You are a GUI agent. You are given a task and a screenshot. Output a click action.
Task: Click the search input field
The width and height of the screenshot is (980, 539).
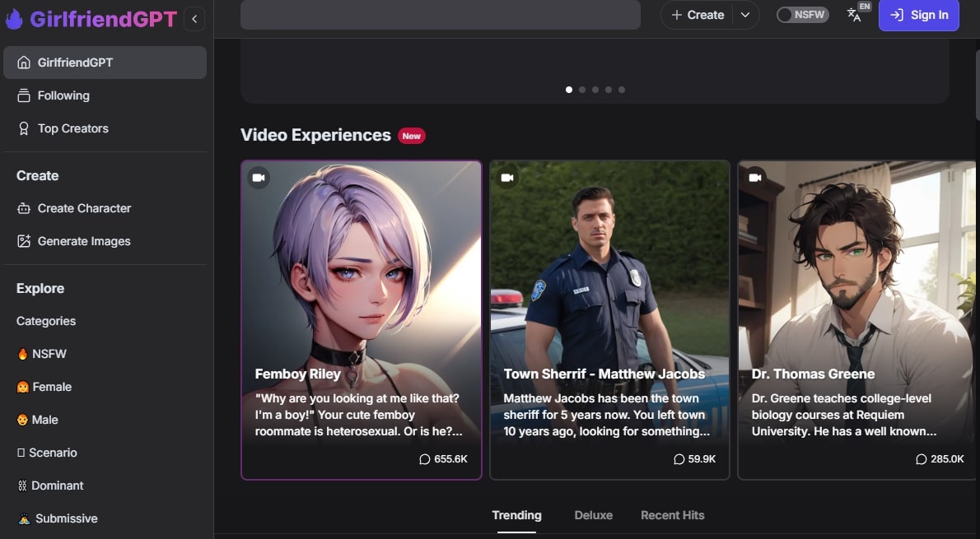[x=440, y=15]
